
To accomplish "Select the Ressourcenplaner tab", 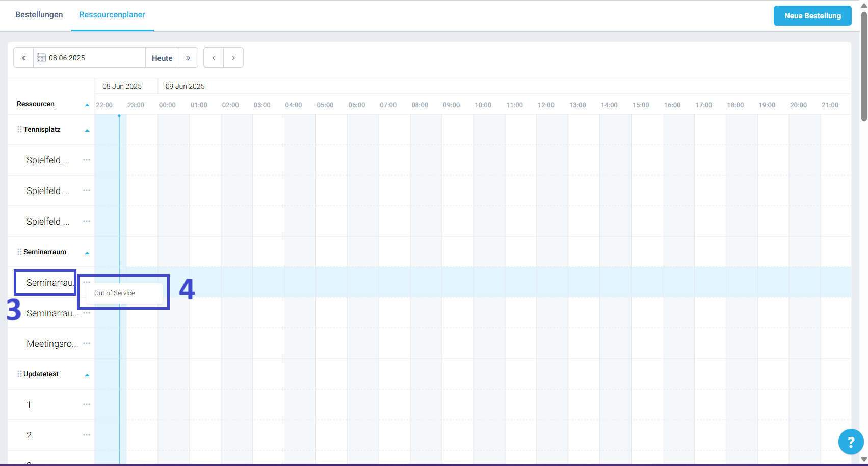I will coord(112,15).
